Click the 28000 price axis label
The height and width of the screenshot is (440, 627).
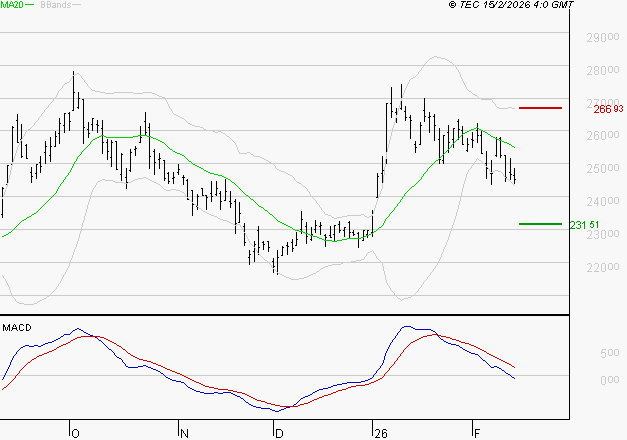point(603,71)
